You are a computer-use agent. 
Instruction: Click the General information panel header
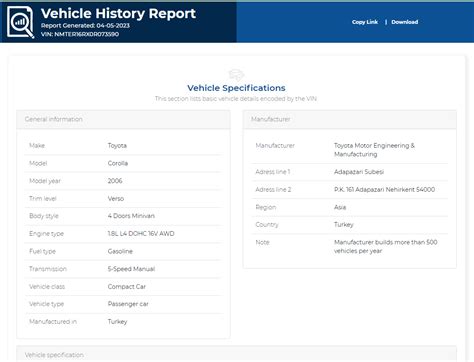pyautogui.click(x=123, y=119)
